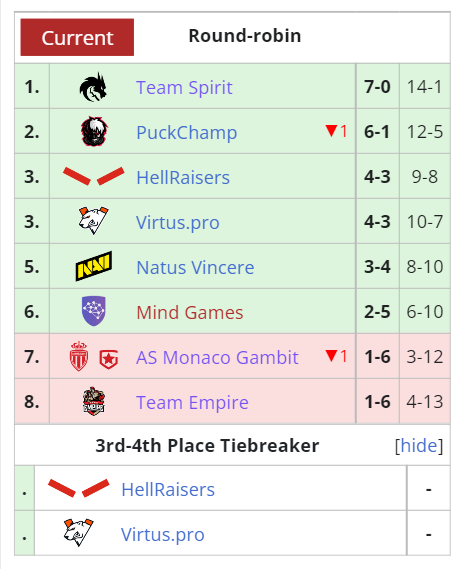467x569 pixels.
Task: Click the Team Spirit dragon logo
Action: point(93,87)
